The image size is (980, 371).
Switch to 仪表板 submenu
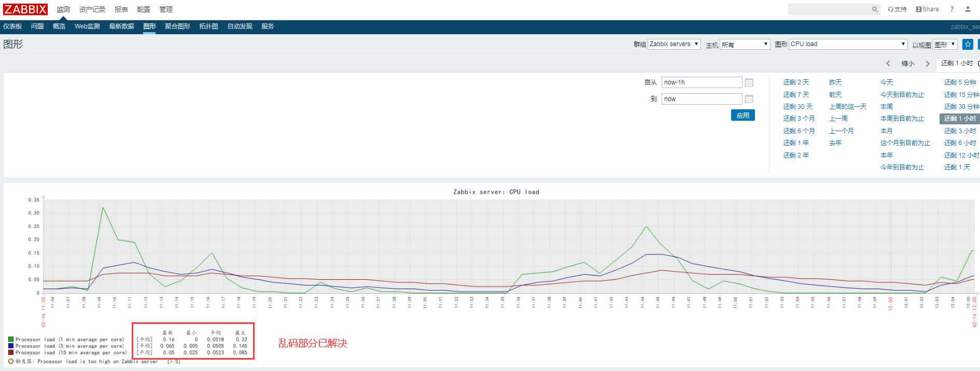coord(12,26)
